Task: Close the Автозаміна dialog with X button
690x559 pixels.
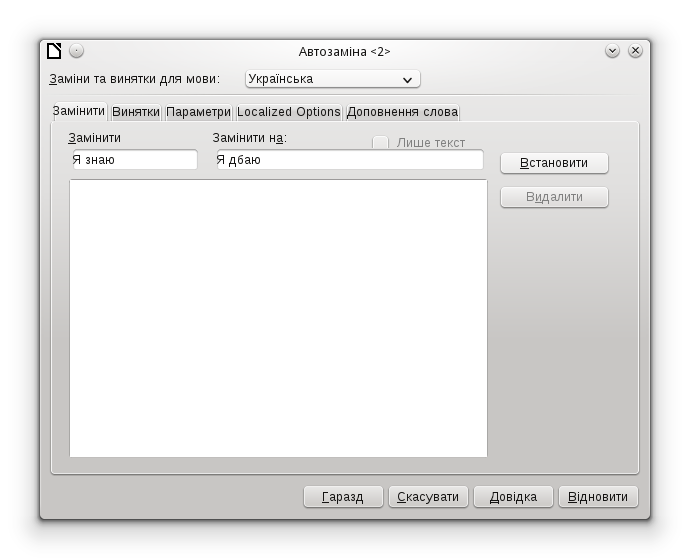Action: (634, 51)
